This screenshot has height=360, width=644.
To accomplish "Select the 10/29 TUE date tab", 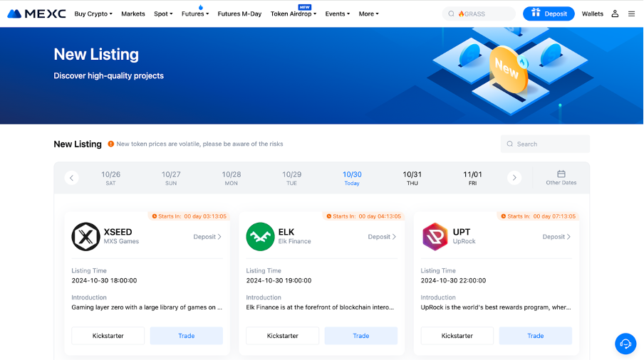I will point(291,178).
